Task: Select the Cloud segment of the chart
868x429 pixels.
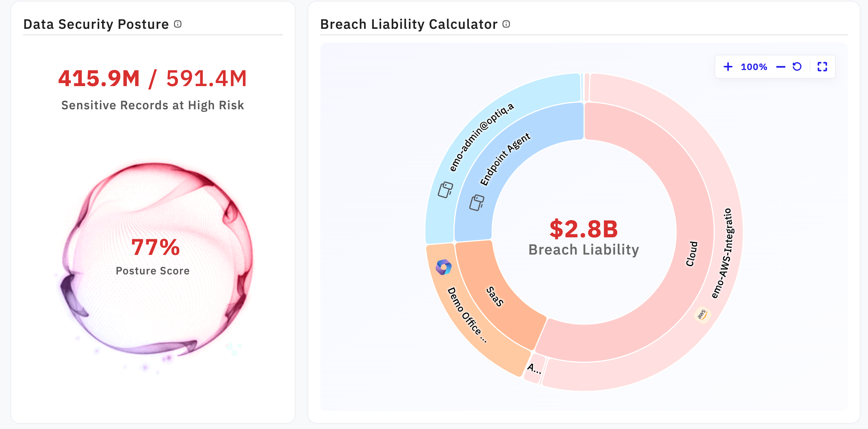Action: (x=691, y=253)
